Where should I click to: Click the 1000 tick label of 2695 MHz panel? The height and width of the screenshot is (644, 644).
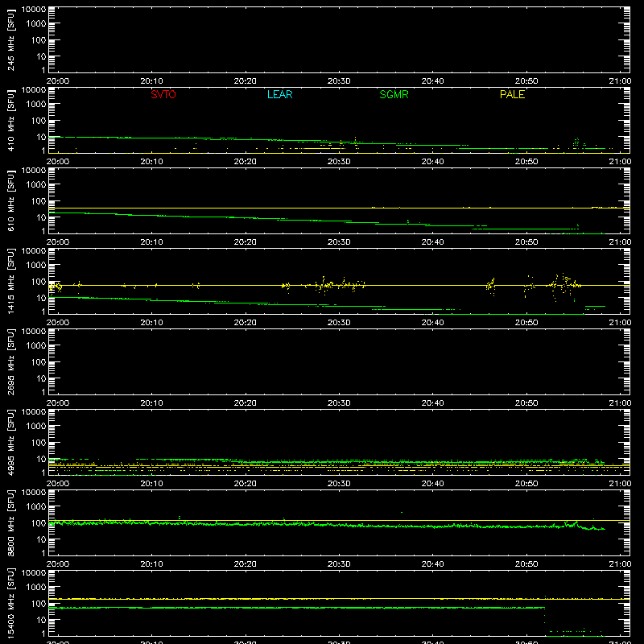tap(36, 346)
